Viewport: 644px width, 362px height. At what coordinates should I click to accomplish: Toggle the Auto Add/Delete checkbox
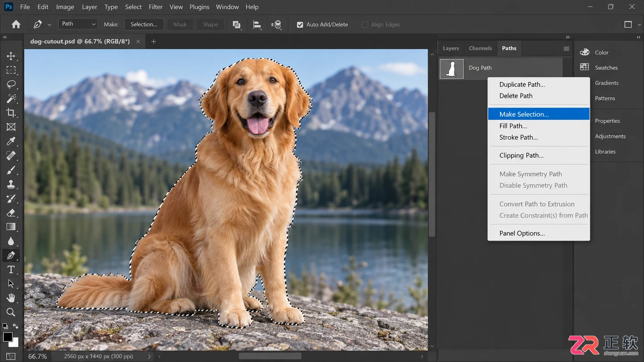click(x=300, y=25)
